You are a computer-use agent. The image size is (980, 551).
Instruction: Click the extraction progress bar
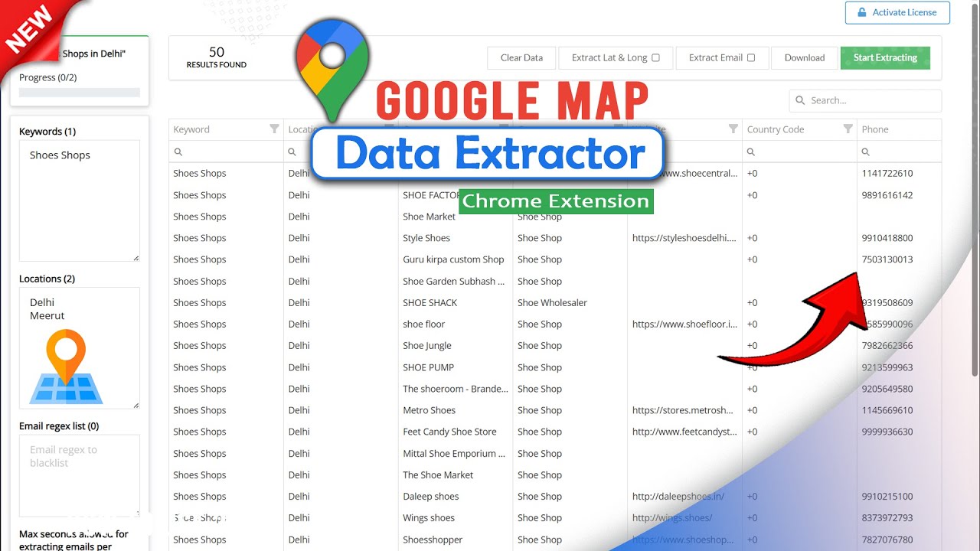tap(80, 93)
